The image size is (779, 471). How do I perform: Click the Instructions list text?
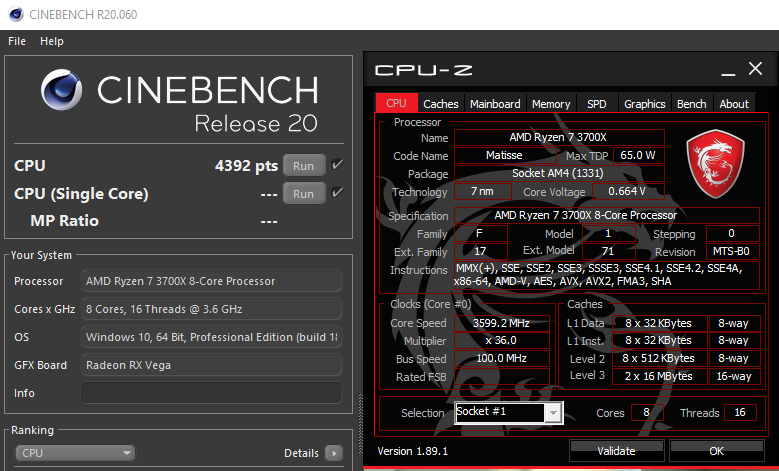(x=607, y=275)
